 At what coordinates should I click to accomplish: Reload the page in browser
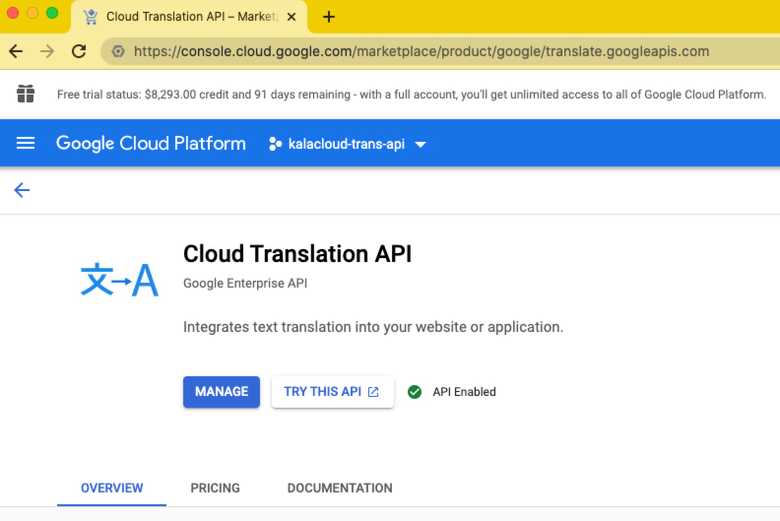click(79, 51)
